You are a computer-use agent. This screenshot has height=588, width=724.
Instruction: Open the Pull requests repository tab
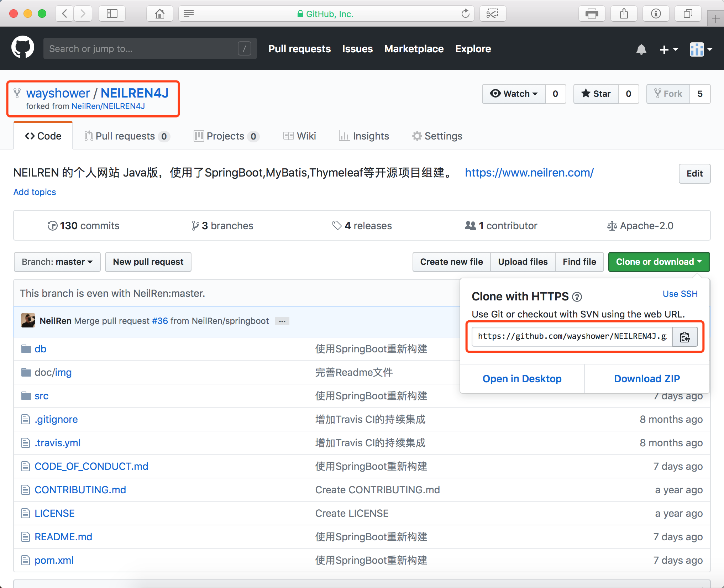point(127,136)
